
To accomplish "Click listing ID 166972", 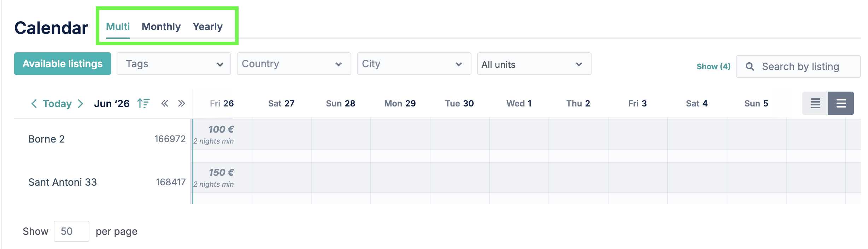I will tap(170, 139).
